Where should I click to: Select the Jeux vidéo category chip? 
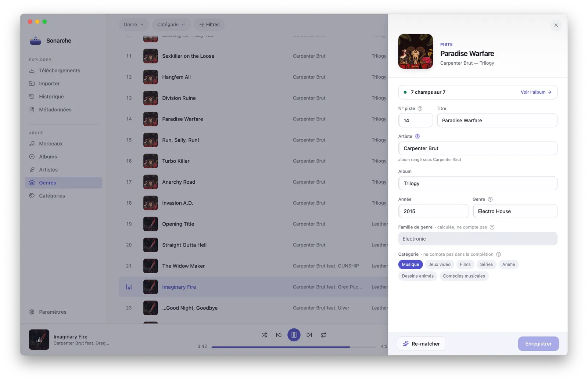[440, 264]
